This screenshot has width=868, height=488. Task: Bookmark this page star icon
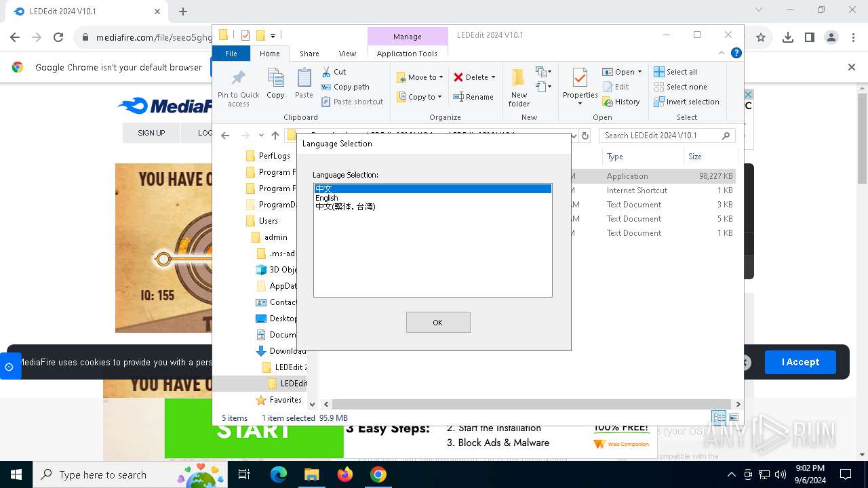(761, 38)
